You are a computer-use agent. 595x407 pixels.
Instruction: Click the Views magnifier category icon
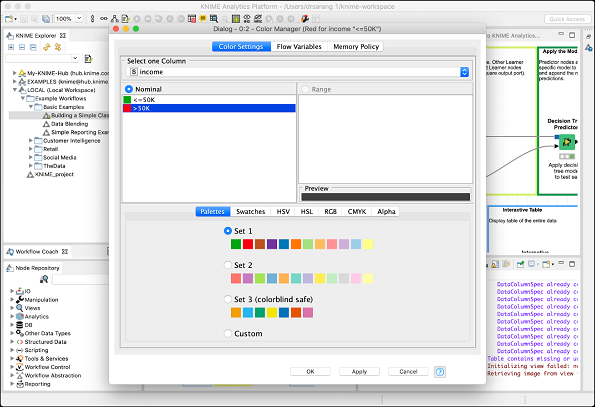point(20,308)
